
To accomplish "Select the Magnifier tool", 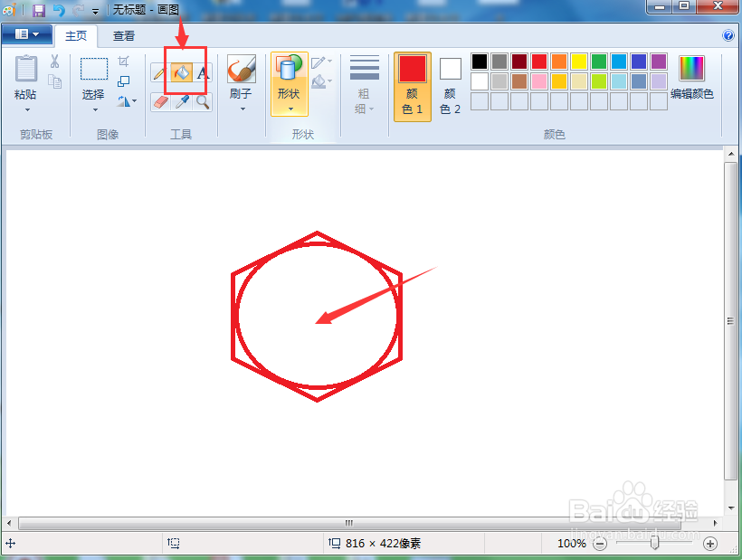I will 203,101.
